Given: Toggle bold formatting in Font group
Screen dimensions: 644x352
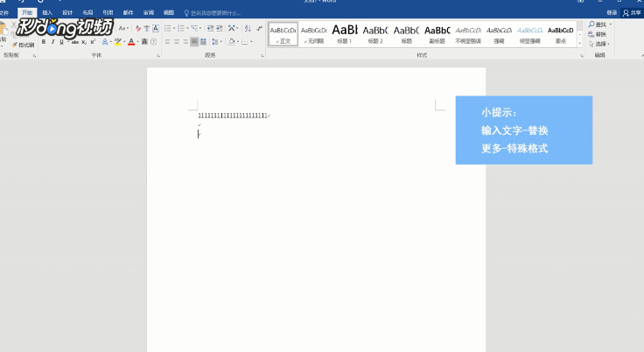Looking at the screenshot, I should point(44,41).
